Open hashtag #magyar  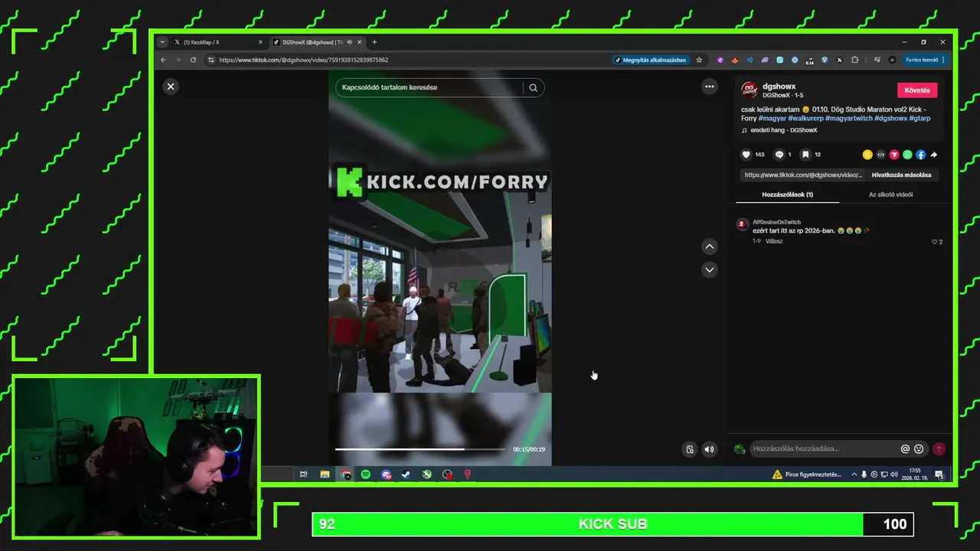772,119
